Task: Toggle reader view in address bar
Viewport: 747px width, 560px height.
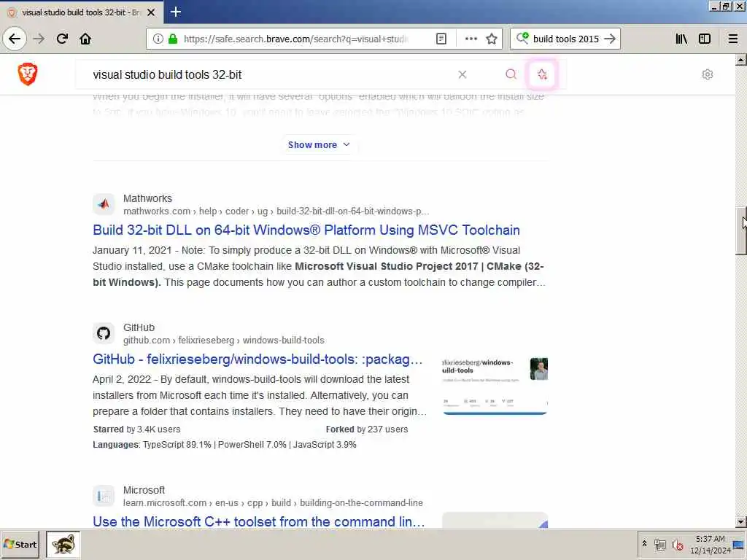Action: click(x=441, y=39)
